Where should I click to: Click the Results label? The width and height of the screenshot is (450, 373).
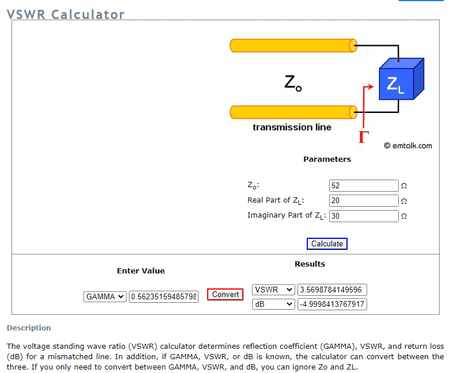tap(310, 264)
